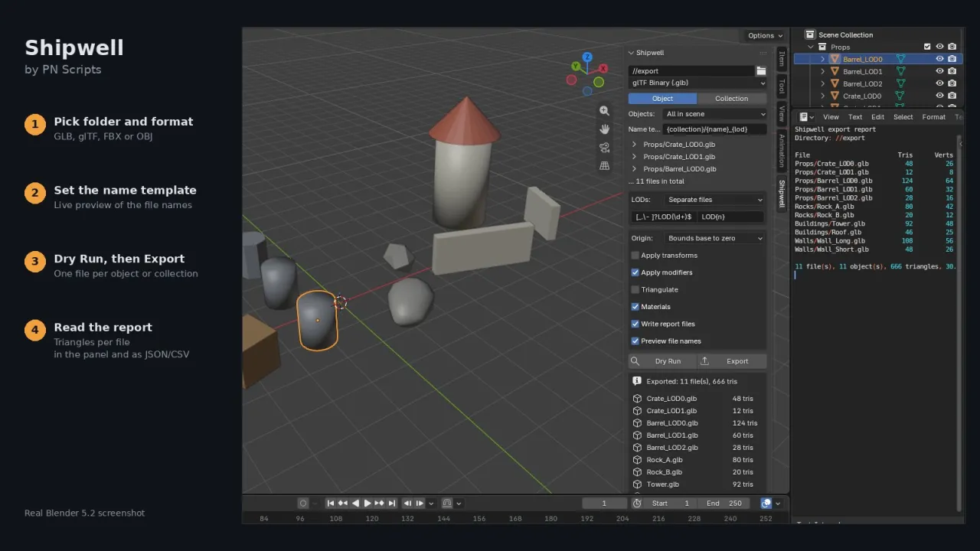The width and height of the screenshot is (980, 551).
Task: Expand Props/Crate_LOD0.glb preview entry
Action: [x=635, y=145]
